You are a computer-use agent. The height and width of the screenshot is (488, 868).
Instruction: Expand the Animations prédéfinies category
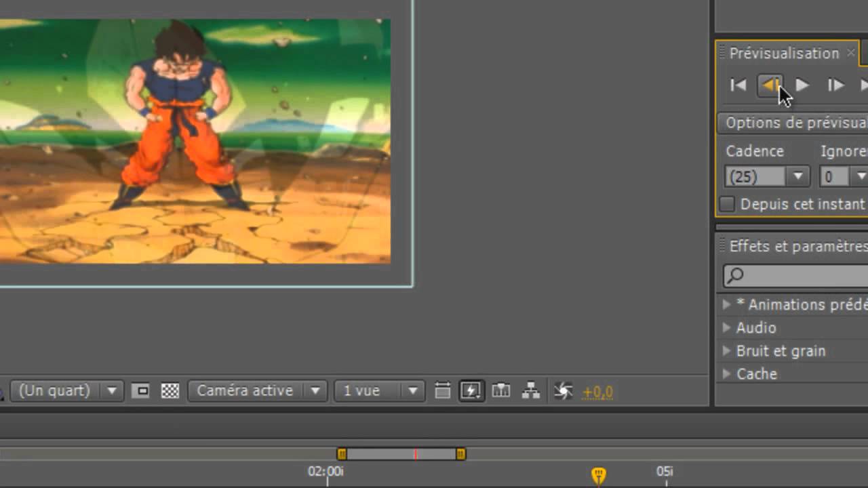[x=727, y=305]
